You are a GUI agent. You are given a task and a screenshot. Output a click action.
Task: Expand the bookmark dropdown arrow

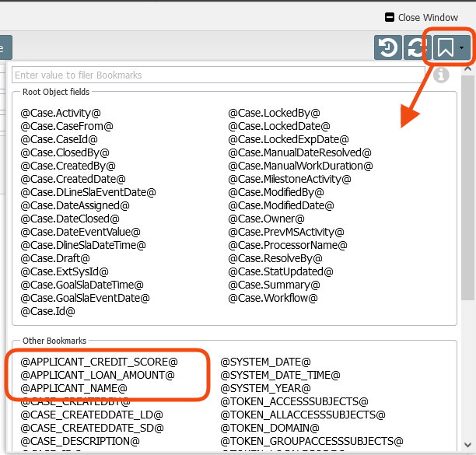tap(463, 48)
